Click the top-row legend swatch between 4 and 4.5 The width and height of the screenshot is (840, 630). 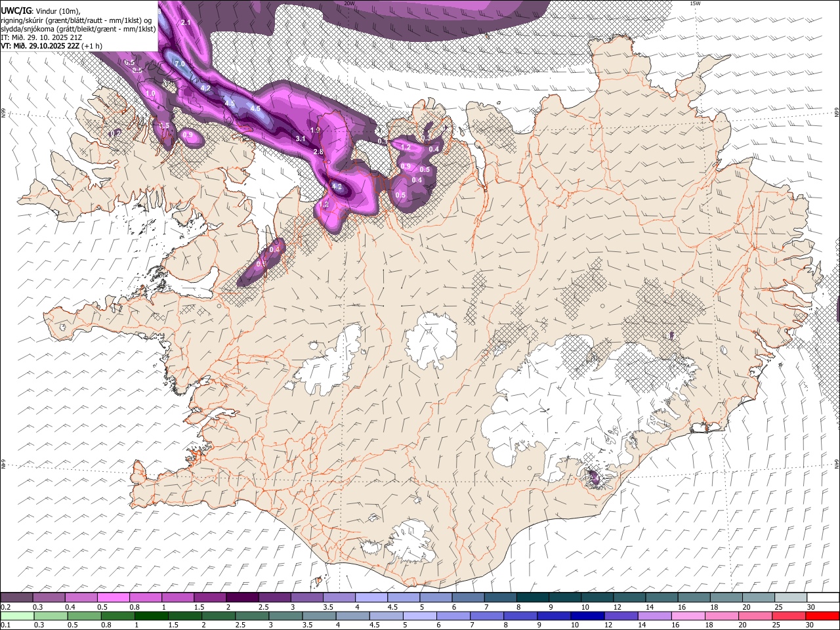click(x=371, y=598)
